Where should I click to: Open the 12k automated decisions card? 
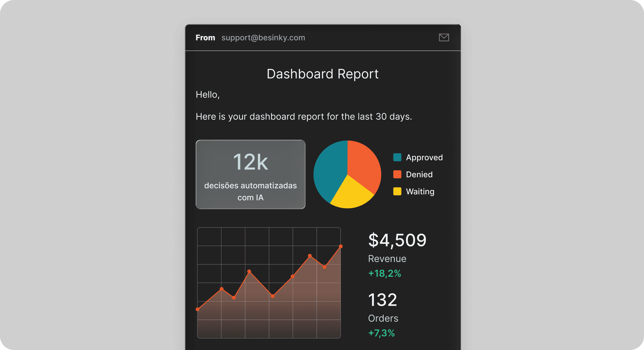250,174
